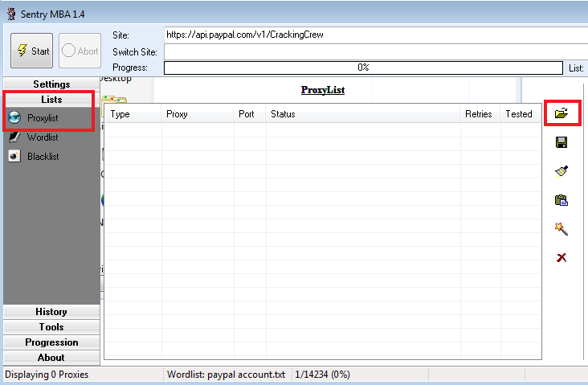Expand the Settings section
The width and height of the screenshot is (588, 385).
[51, 84]
